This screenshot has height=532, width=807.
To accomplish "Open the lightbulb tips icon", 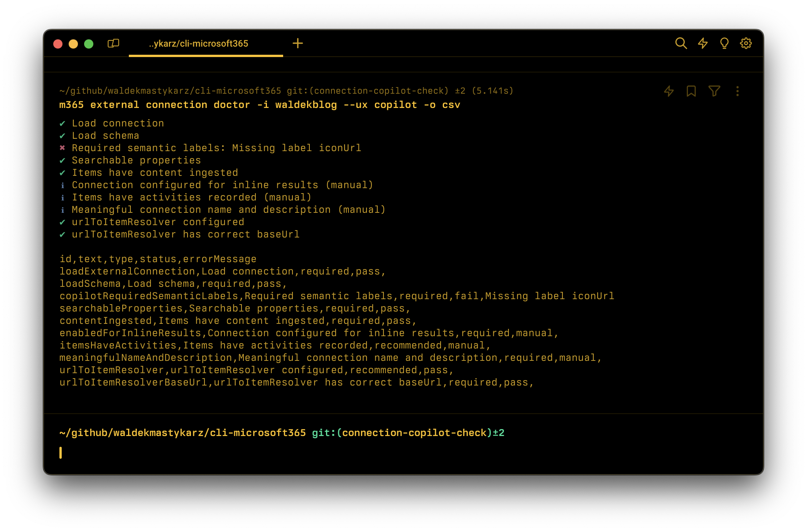I will pyautogui.click(x=724, y=44).
